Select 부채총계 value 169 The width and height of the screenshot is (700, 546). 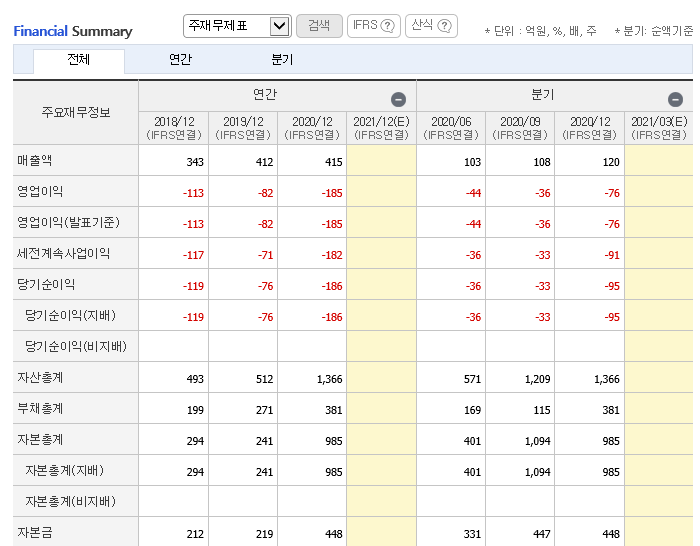click(472, 410)
